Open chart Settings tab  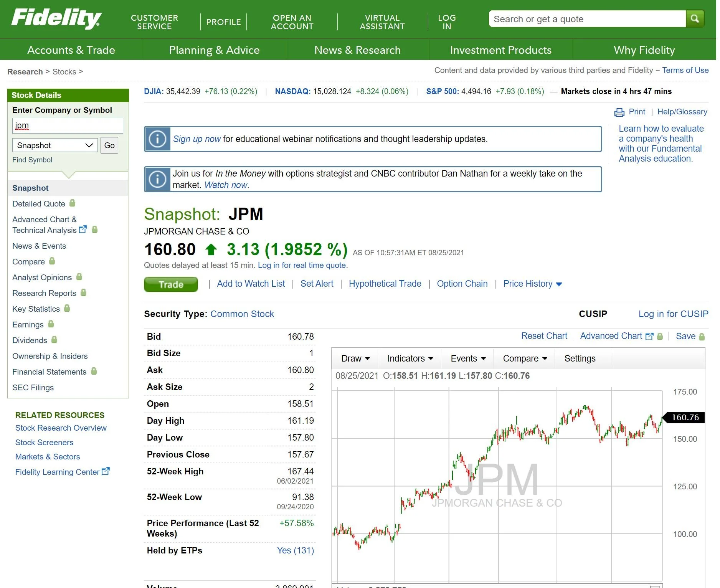click(x=580, y=358)
